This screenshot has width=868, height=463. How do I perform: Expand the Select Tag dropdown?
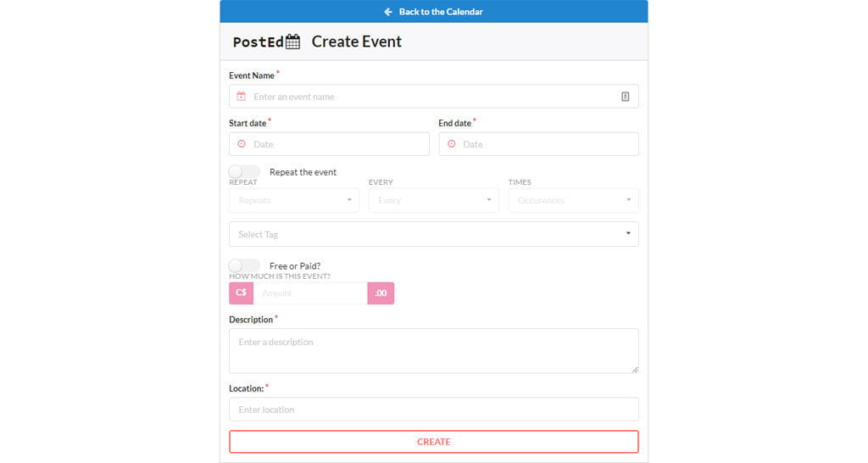[433, 234]
